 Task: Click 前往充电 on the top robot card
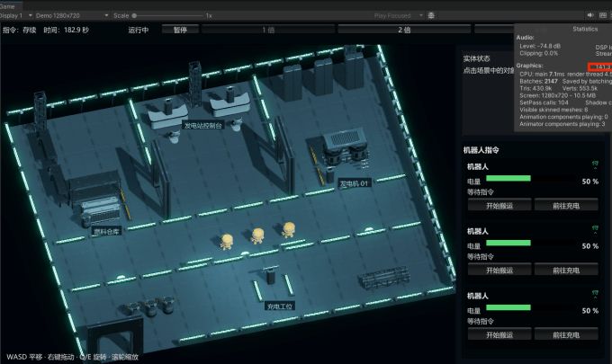point(566,206)
